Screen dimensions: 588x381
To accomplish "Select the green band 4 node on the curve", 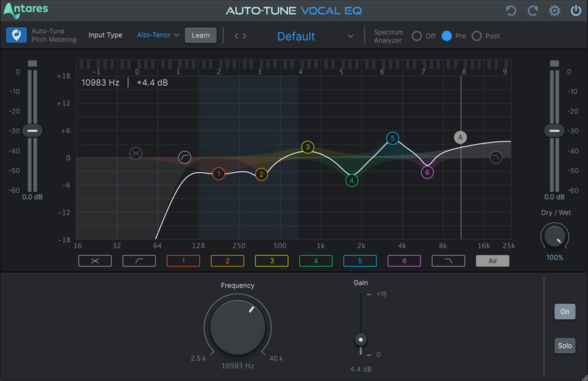I will [351, 180].
